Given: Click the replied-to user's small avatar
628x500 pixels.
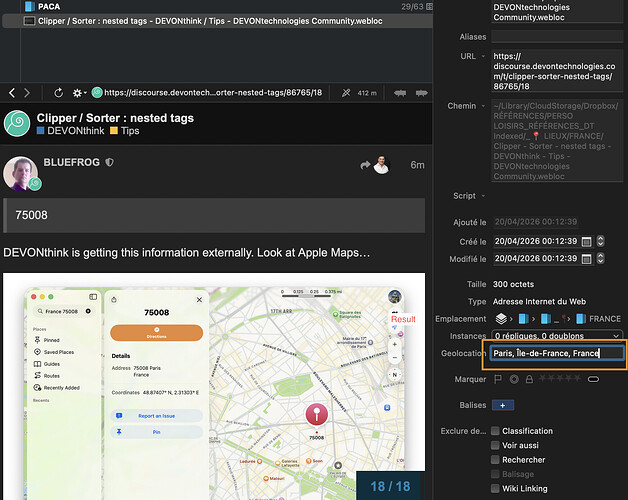Looking at the screenshot, I should [381, 165].
